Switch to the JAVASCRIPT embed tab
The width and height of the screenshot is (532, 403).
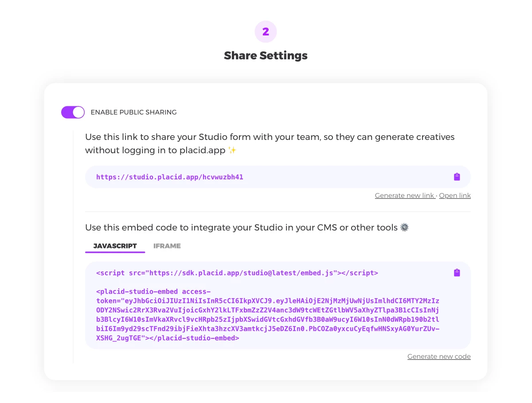pos(115,246)
